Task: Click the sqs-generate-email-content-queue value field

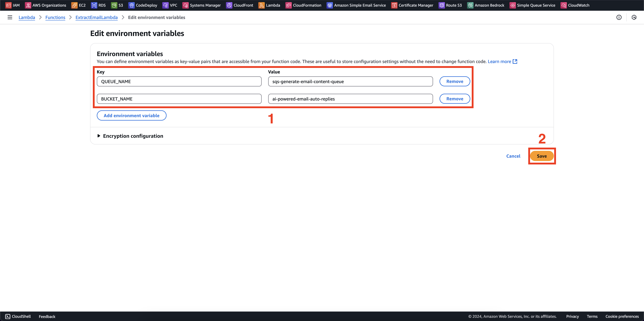Action: (351, 81)
